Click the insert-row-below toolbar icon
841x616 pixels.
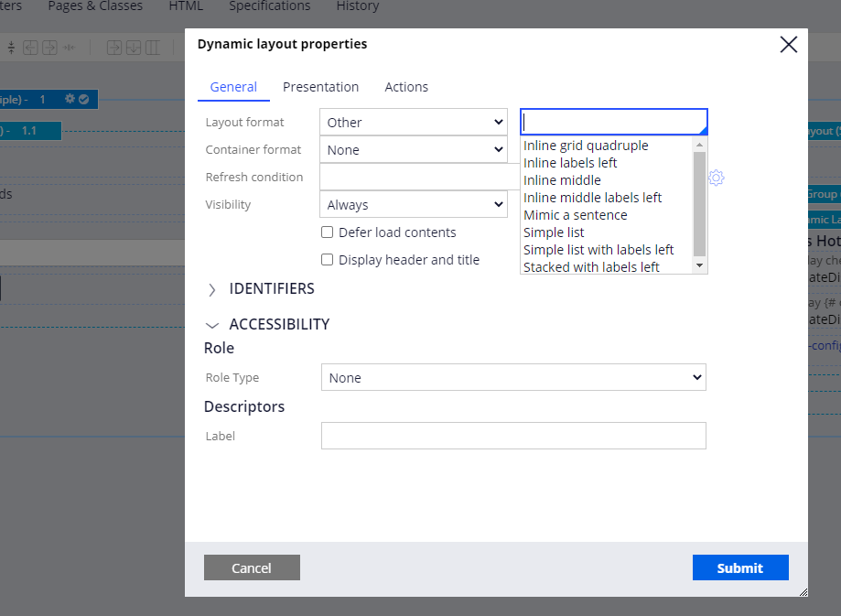tap(134, 49)
